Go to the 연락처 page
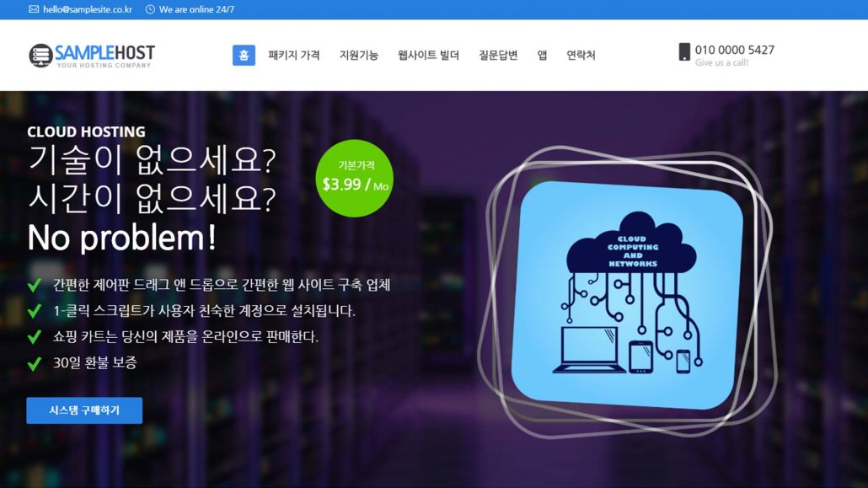Screen dimensions: 868x488 581,56
